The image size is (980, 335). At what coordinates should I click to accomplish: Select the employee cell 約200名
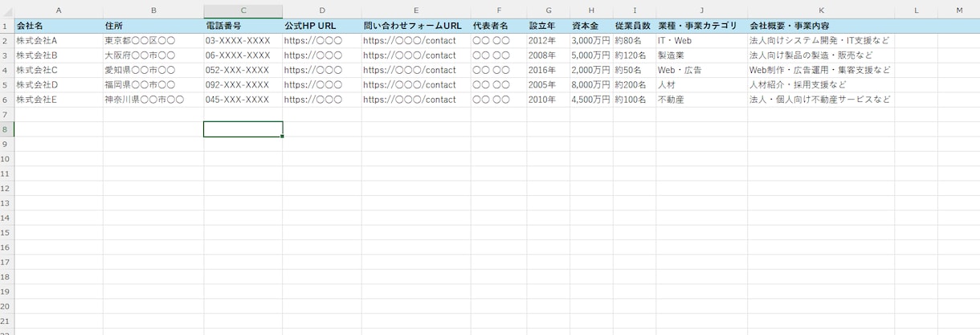point(634,84)
